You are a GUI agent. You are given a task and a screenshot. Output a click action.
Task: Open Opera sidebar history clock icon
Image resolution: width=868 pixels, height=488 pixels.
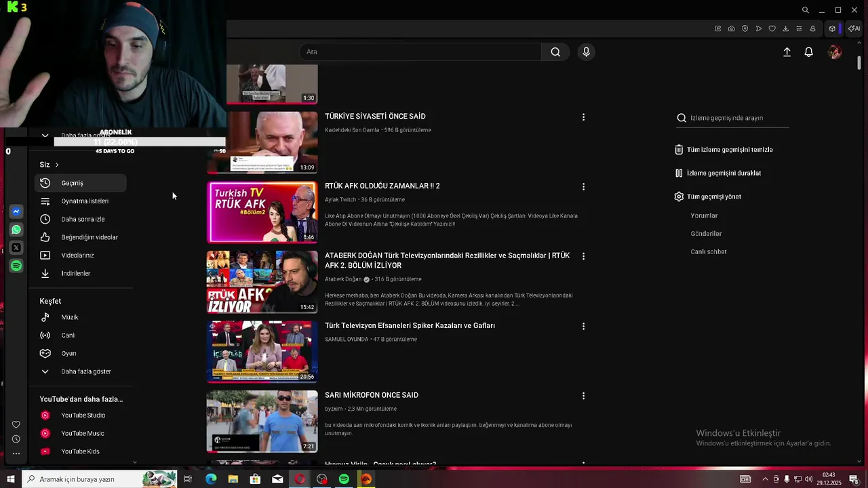click(16, 439)
